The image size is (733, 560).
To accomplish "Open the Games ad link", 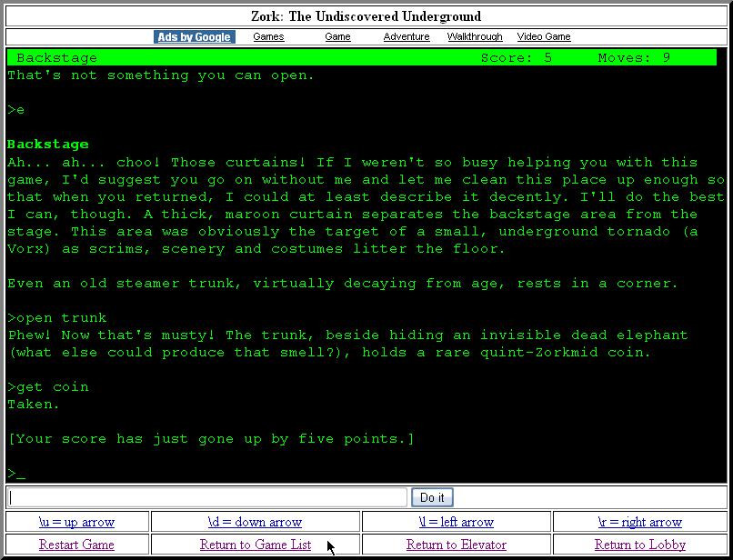I will point(268,36).
